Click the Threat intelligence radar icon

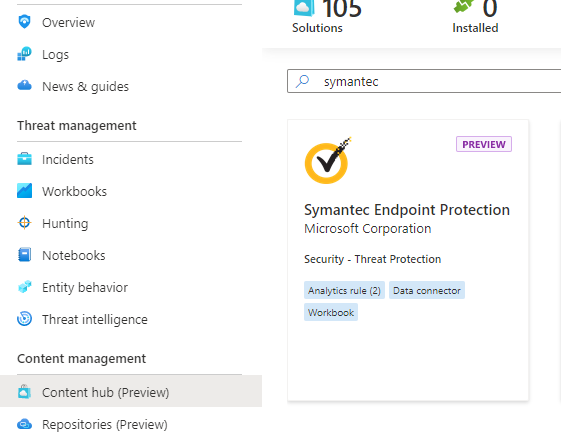pyautogui.click(x=24, y=319)
